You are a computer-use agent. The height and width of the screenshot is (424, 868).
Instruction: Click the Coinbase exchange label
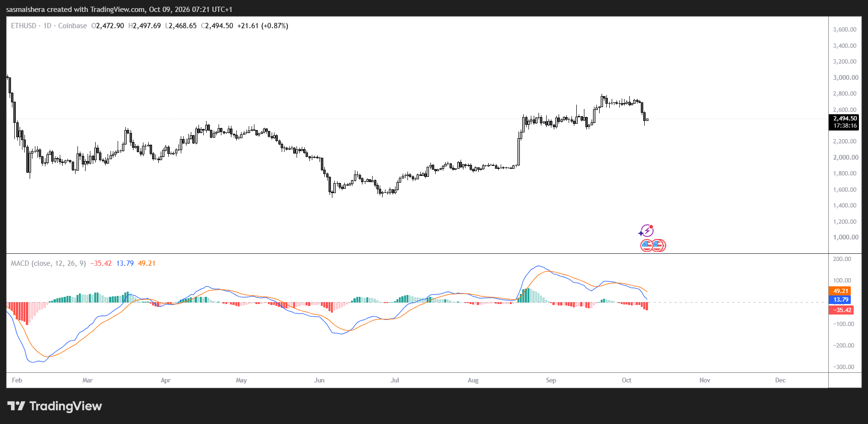pyautogui.click(x=73, y=26)
